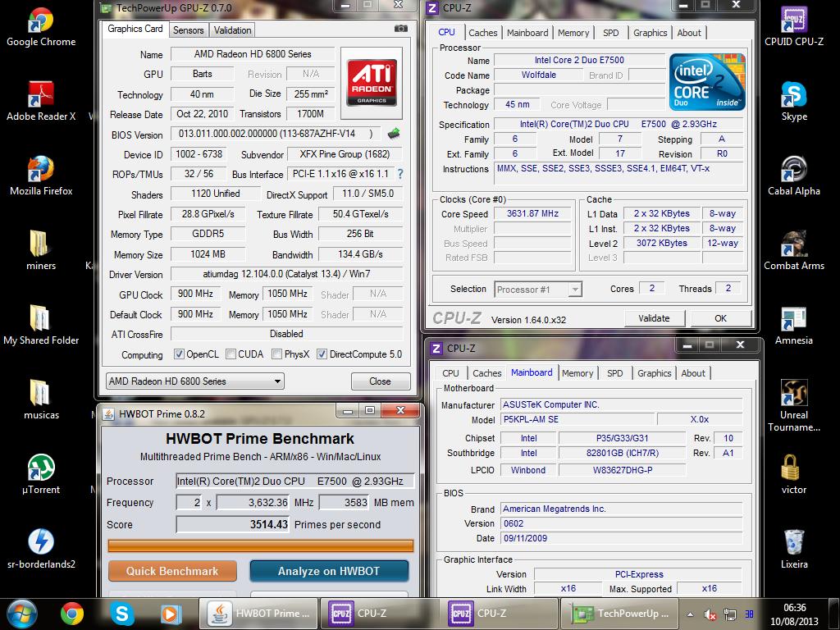This screenshot has height=630, width=840.
Task: Click the muted volume tray icon
Action: pos(710,614)
